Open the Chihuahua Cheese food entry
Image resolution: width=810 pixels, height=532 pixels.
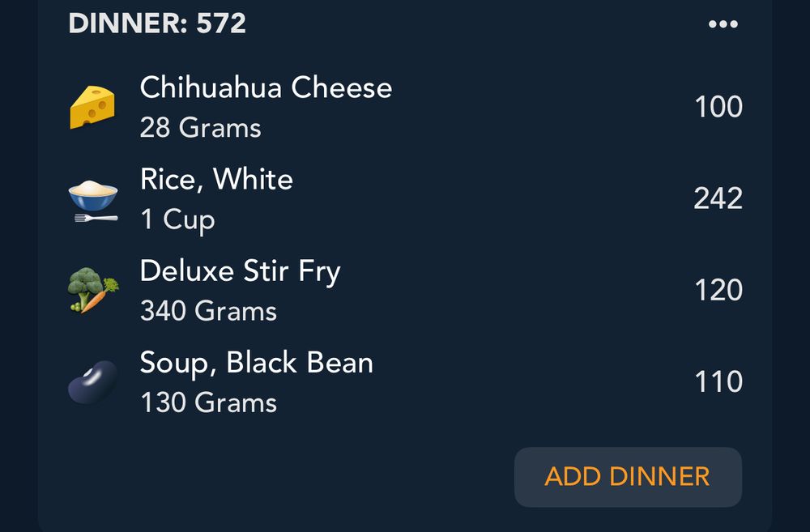click(x=266, y=88)
